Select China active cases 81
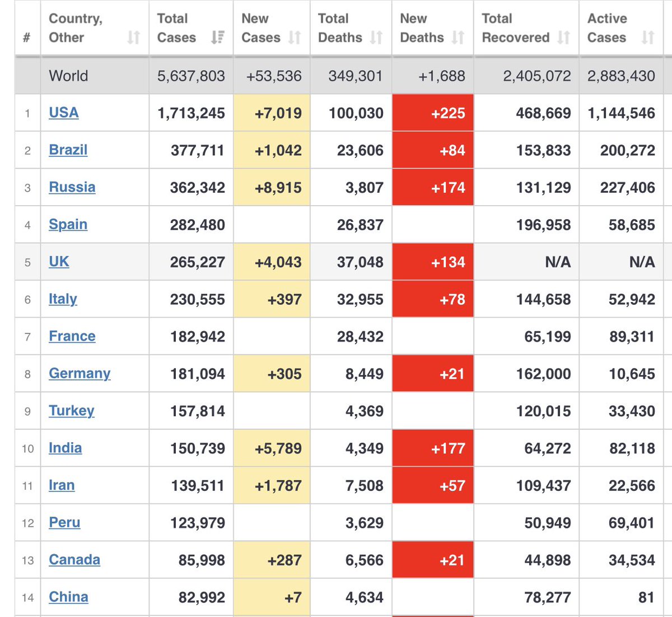The image size is (672, 617). pyautogui.click(x=646, y=597)
